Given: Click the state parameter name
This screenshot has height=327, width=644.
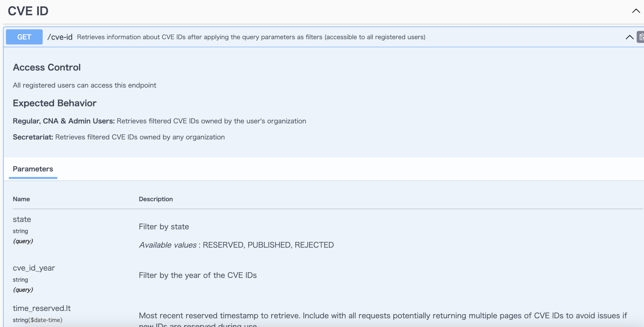Looking at the screenshot, I should pos(22,219).
